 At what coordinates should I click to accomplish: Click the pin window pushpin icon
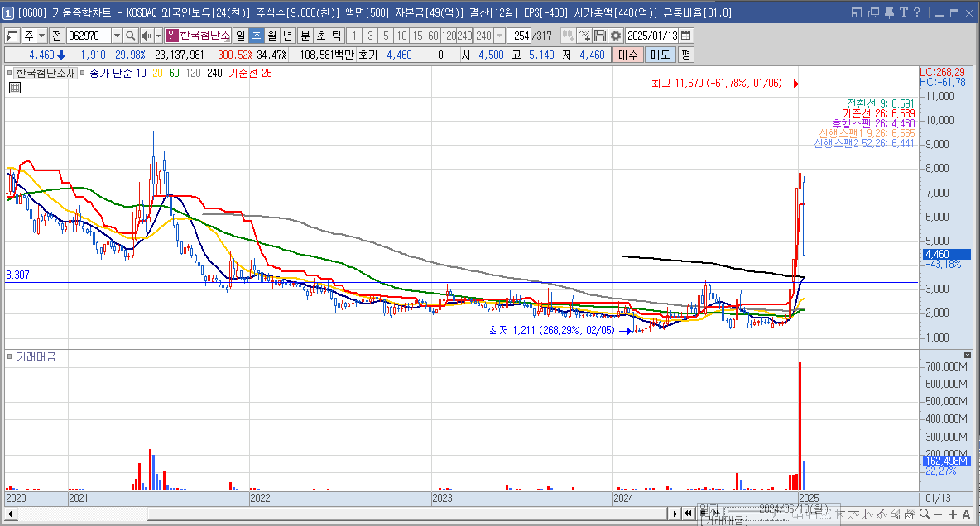889,12
